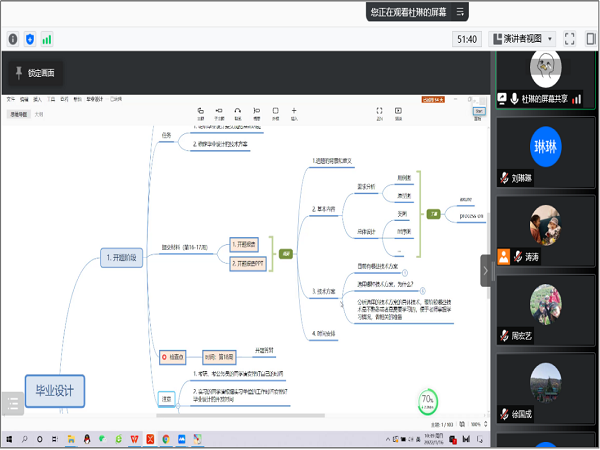The image size is (600, 450).
Task: Click the blue security shield icon
Action: pyautogui.click(x=30, y=39)
